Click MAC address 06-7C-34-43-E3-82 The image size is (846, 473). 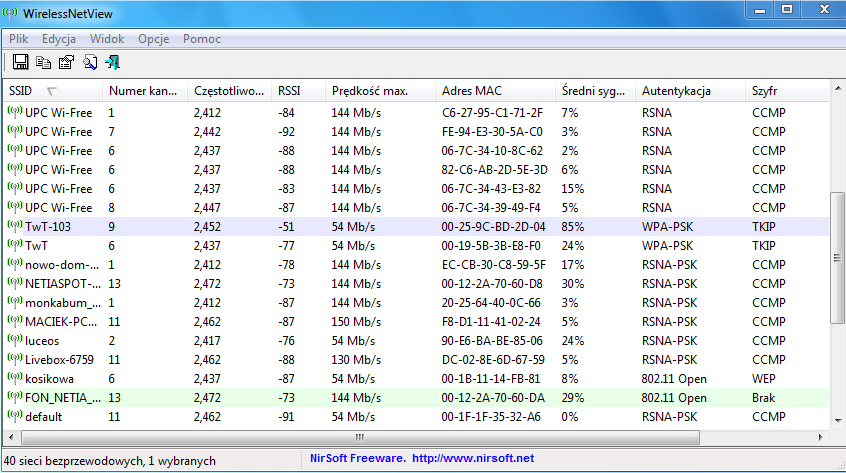click(491, 188)
